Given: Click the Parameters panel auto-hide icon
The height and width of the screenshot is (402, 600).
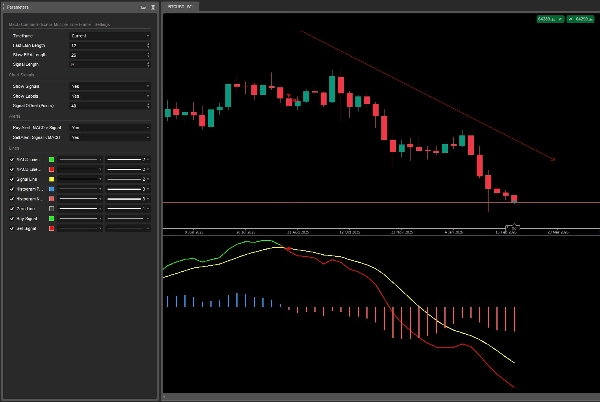Looking at the screenshot, I should pyautogui.click(x=143, y=7).
